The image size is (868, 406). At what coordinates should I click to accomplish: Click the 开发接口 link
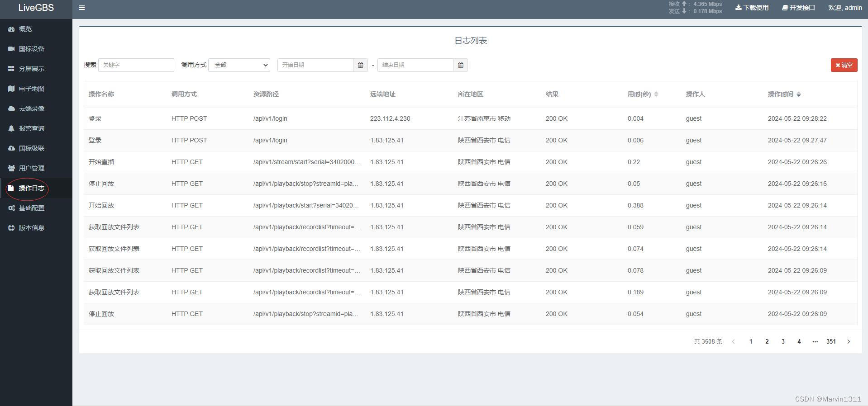click(x=798, y=8)
